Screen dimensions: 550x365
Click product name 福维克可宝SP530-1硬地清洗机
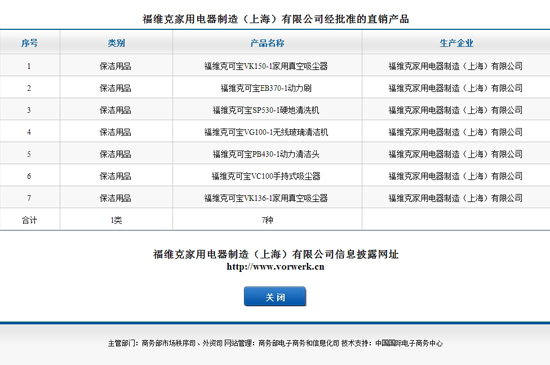pyautogui.click(x=266, y=110)
